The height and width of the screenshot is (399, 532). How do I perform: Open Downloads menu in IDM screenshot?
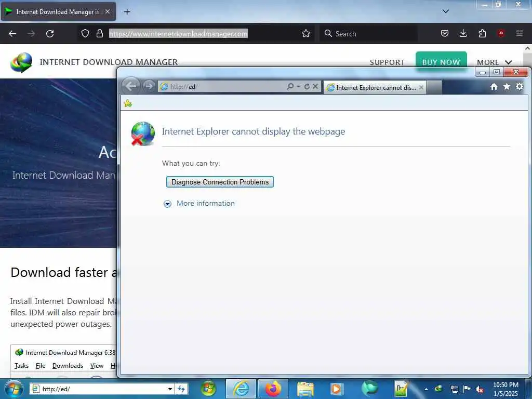[x=68, y=366]
